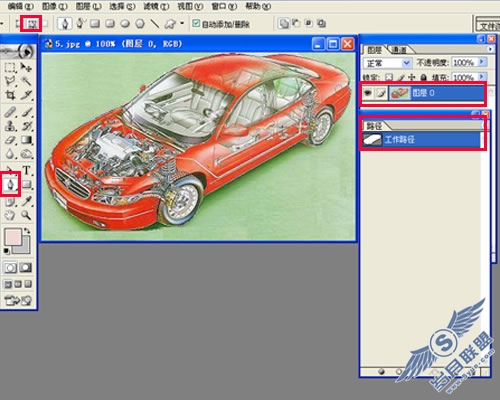Select the Gradient tool

[26, 140]
